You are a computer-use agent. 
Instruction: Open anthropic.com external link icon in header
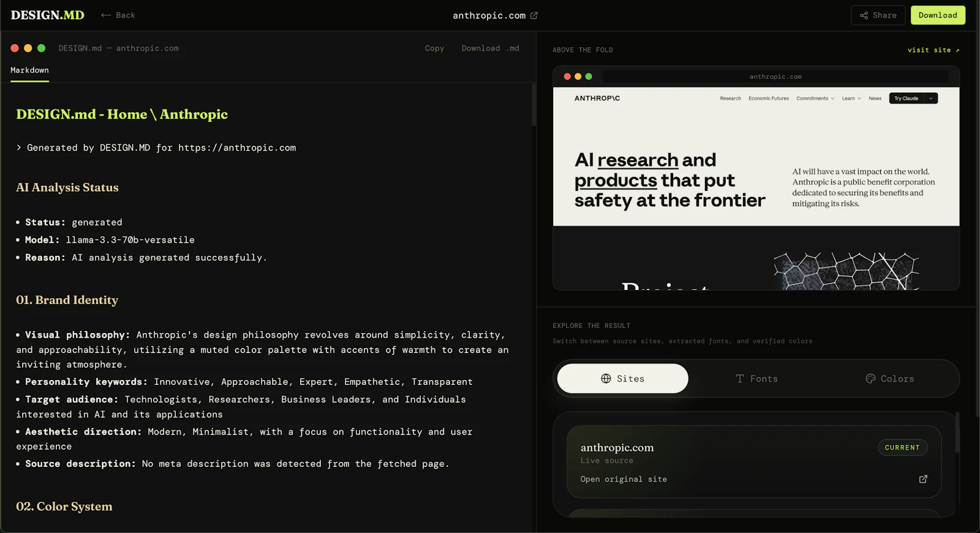534,15
